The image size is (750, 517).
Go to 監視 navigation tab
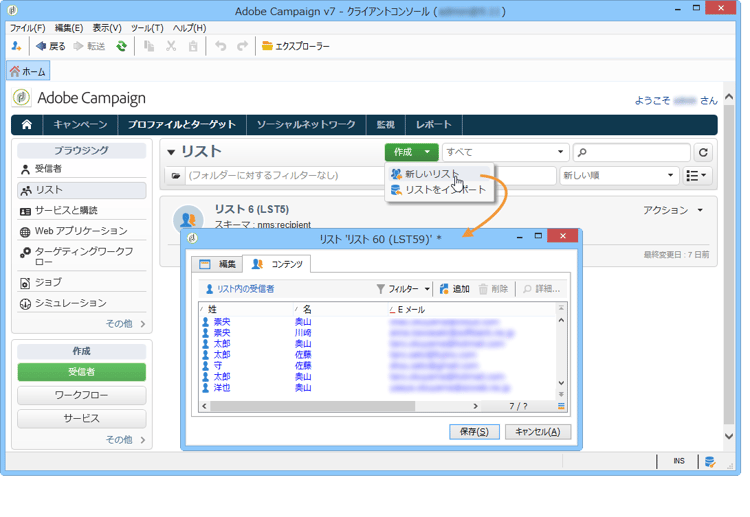coord(386,125)
